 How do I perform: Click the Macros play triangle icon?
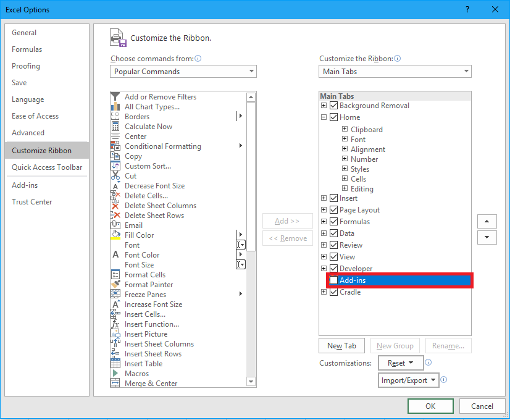(x=115, y=373)
